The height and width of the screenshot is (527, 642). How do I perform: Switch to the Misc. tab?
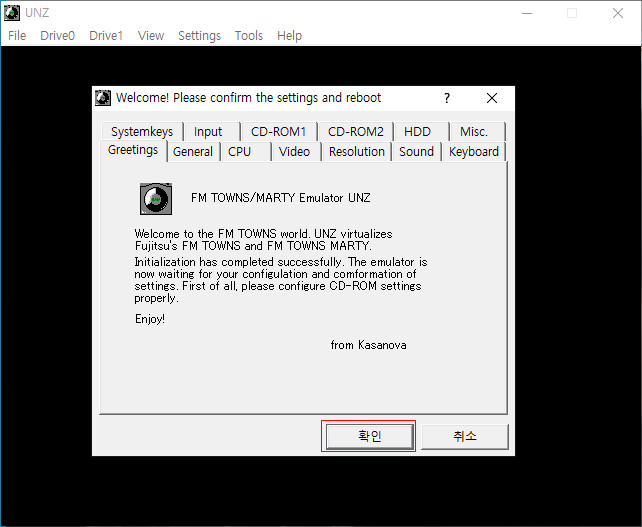coord(477,131)
